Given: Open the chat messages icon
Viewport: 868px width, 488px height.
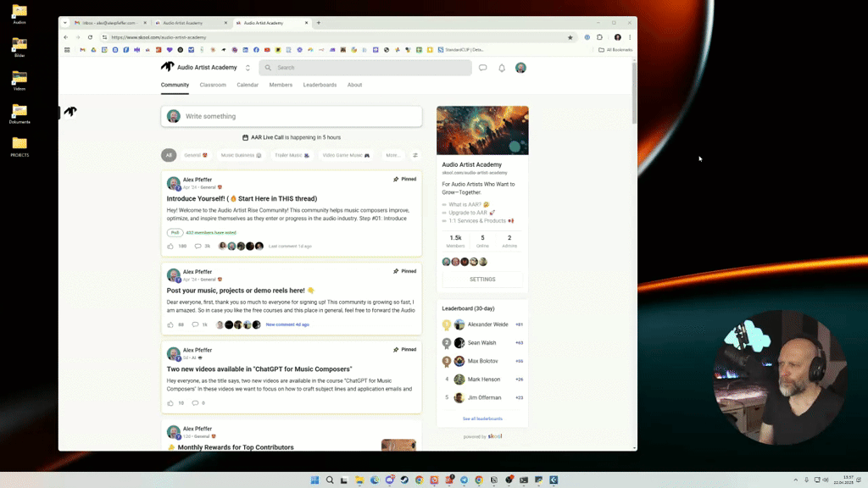Looking at the screenshot, I should coord(482,68).
